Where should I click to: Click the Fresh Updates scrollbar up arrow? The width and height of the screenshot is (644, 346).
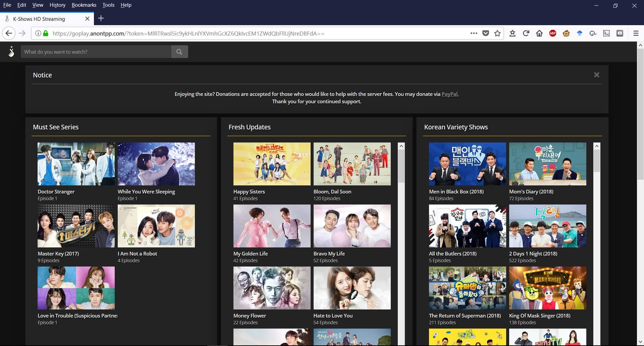click(401, 146)
